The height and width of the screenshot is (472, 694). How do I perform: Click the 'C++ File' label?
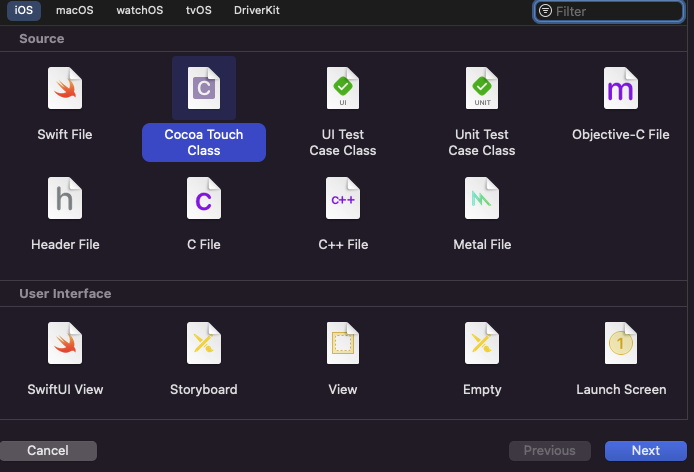343,244
